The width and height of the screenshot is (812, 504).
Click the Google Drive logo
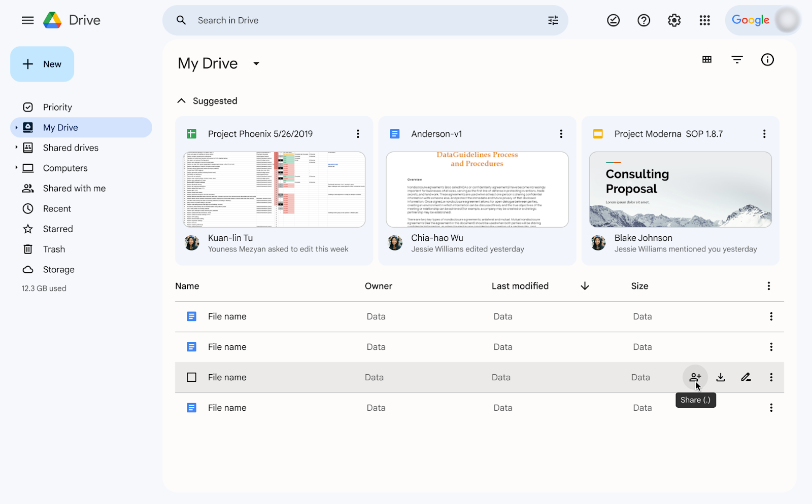coord(52,20)
